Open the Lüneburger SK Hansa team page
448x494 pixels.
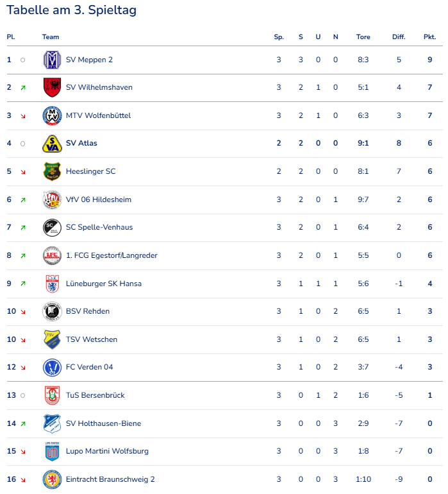[104, 284]
